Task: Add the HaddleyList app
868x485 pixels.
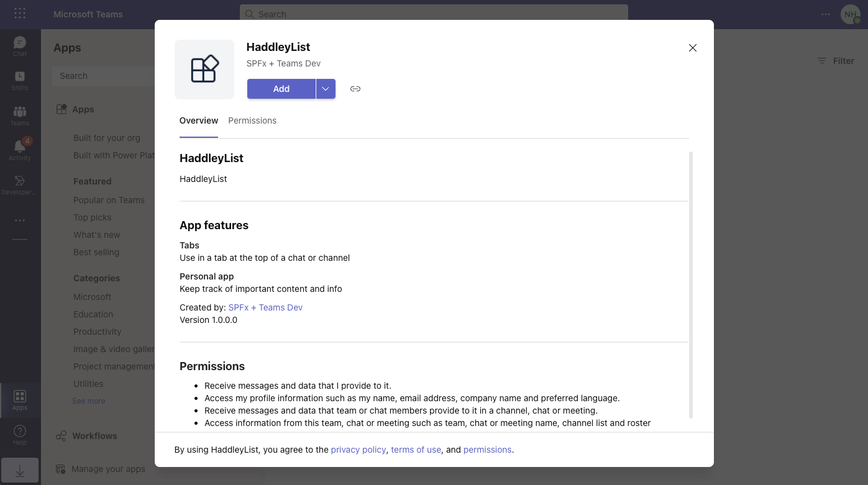Action: point(281,89)
